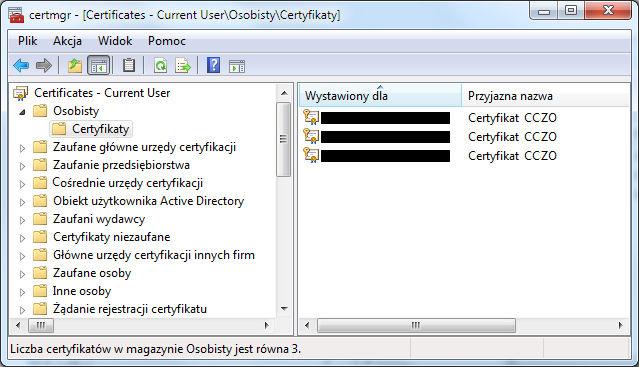The image size is (639, 367).
Task: Select Zaufane osoby tree item
Action: [92, 273]
